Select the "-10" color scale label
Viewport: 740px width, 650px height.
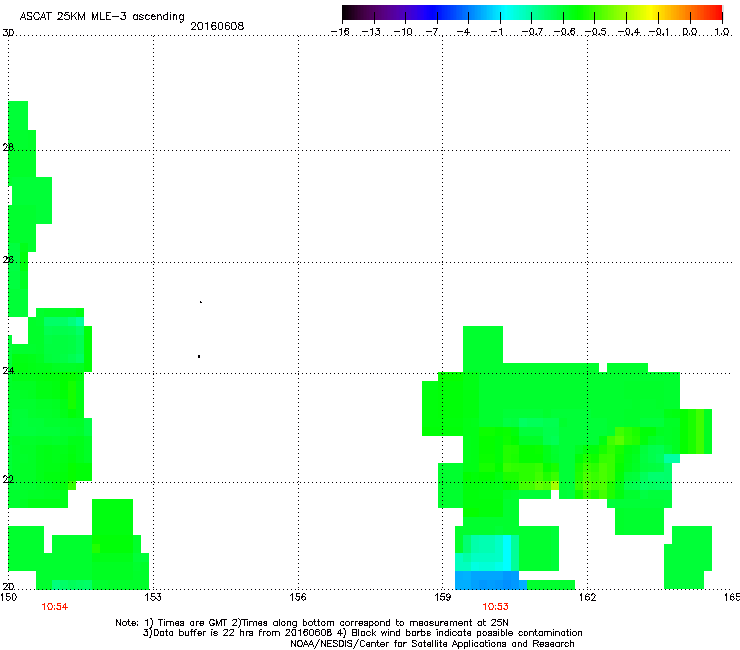click(x=403, y=32)
